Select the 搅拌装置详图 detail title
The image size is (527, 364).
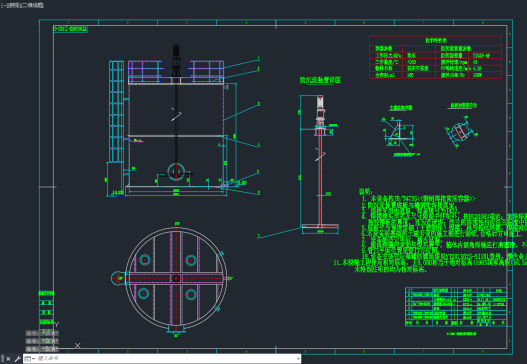pos(320,80)
